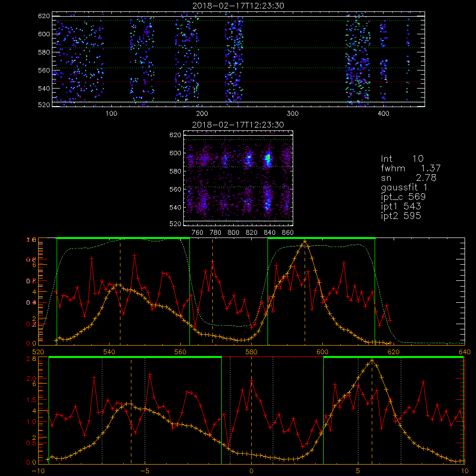The height and width of the screenshot is (476, 476).
Task: Click the dashed orange line at 569 on profile plot
Action: point(212,291)
